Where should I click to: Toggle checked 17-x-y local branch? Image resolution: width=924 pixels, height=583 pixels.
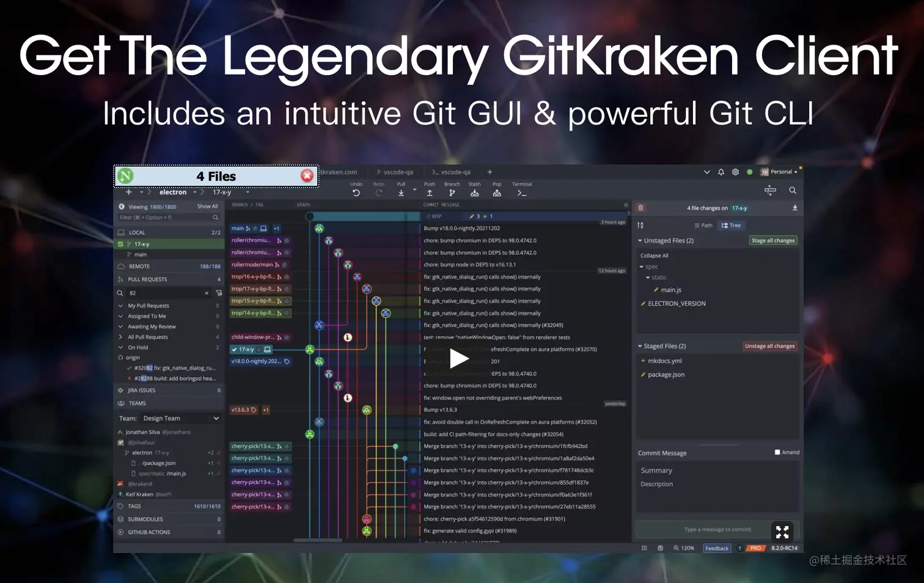pos(120,244)
